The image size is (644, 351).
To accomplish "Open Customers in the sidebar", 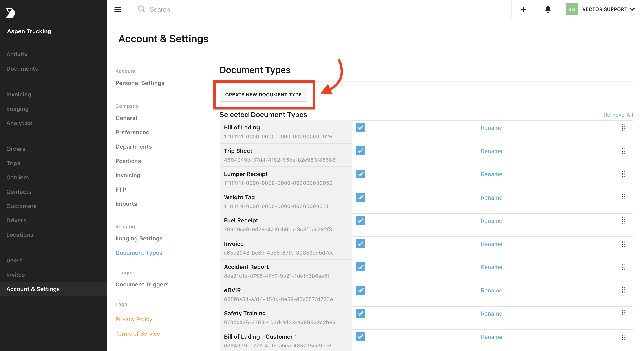I will (22, 206).
